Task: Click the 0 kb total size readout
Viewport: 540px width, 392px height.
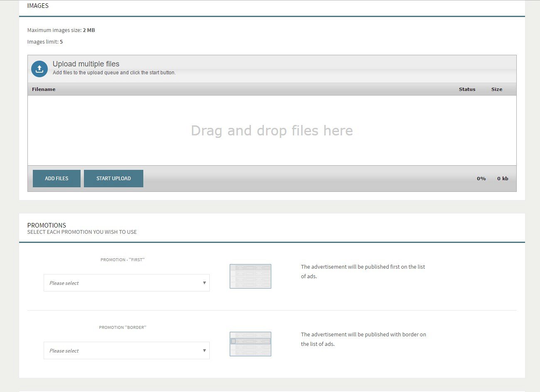Action: 503,179
